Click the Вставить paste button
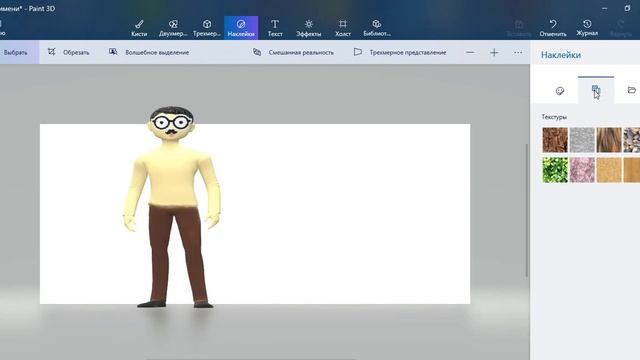This screenshot has height=360, width=640. click(519, 28)
